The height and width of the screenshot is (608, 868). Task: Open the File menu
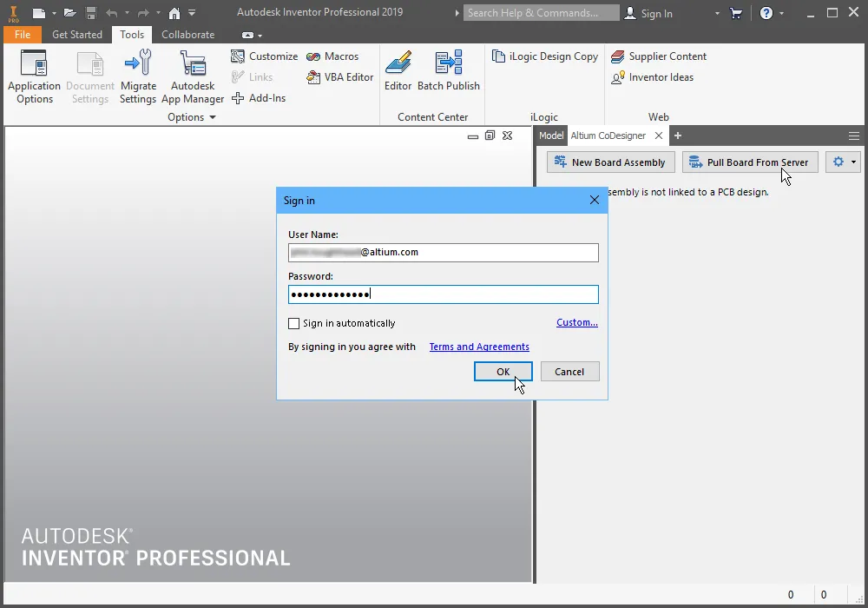pyautogui.click(x=23, y=35)
